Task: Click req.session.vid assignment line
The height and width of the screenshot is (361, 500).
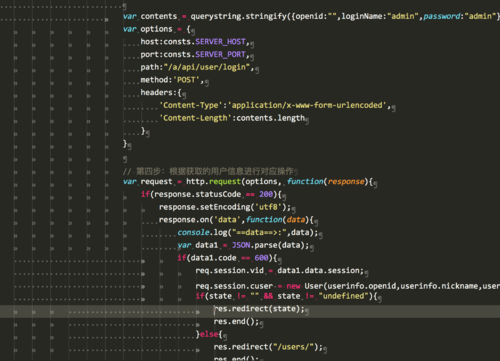Action: click(x=279, y=271)
